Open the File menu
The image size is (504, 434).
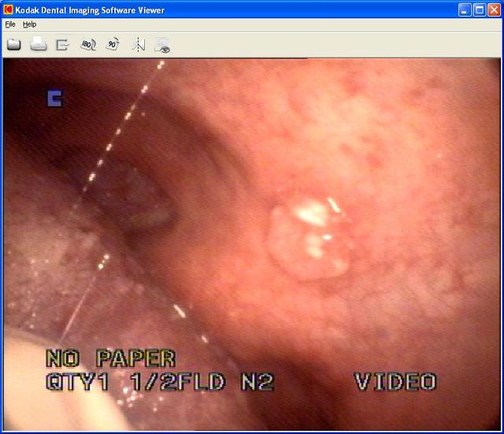(9, 24)
